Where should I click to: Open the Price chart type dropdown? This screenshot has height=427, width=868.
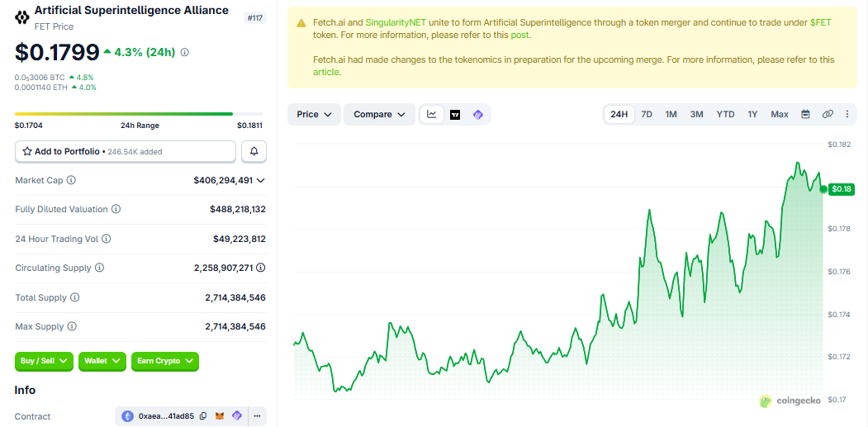(x=314, y=114)
